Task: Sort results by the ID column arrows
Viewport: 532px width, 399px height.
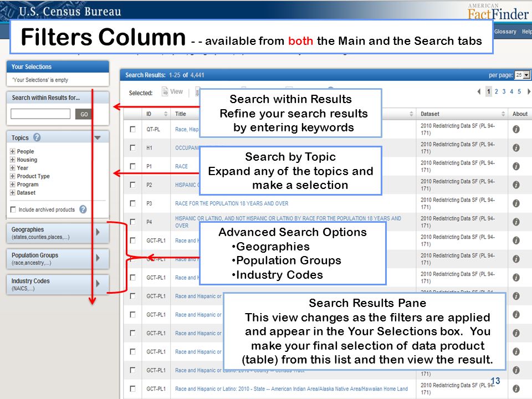Action: (x=166, y=114)
